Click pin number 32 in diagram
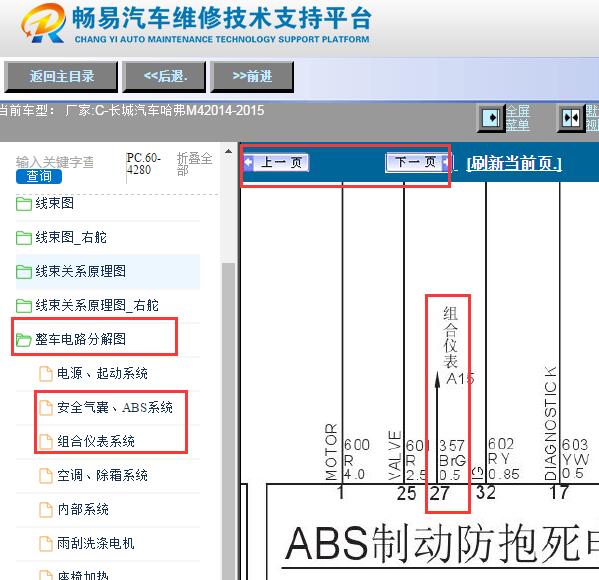This screenshot has width=599, height=580. click(486, 492)
